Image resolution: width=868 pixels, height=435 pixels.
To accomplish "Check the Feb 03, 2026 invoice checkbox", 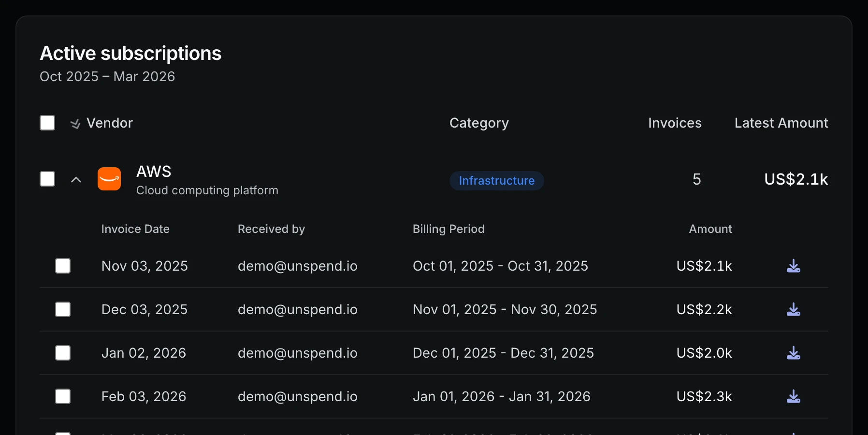I will [63, 396].
